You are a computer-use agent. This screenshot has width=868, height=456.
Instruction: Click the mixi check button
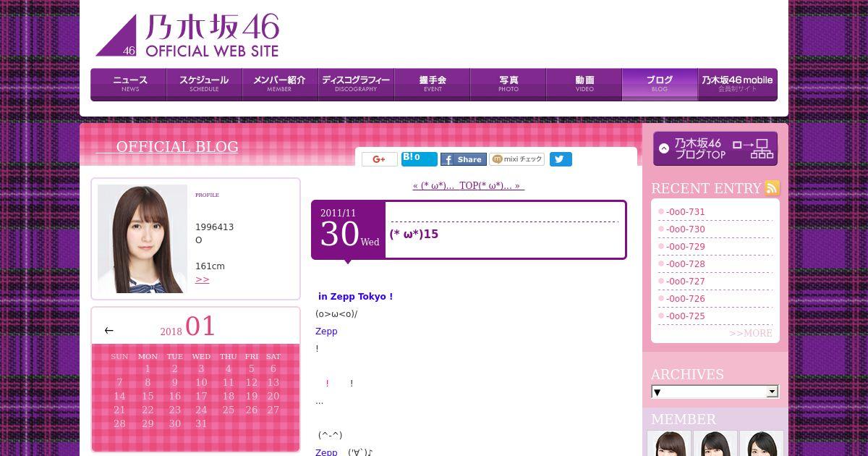coord(517,159)
